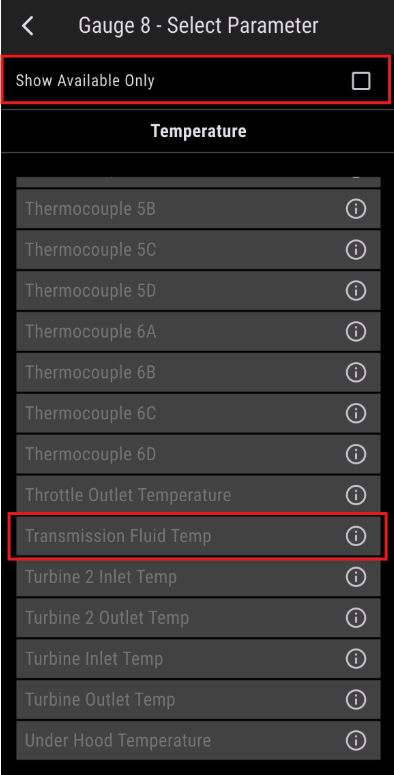Click the Temperature category header

pos(198,131)
